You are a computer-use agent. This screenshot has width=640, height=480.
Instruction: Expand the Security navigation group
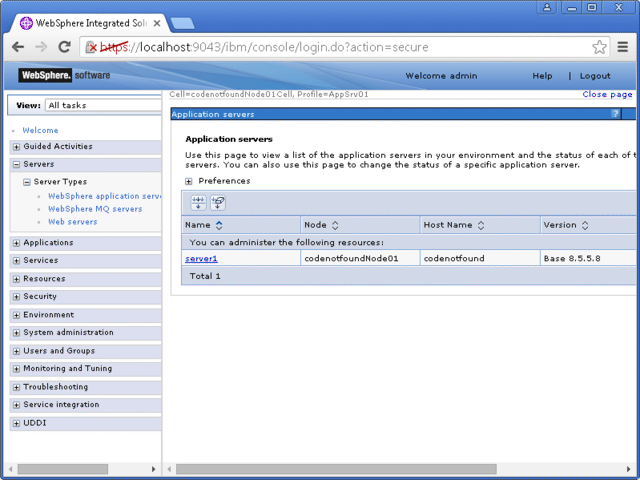point(15,297)
